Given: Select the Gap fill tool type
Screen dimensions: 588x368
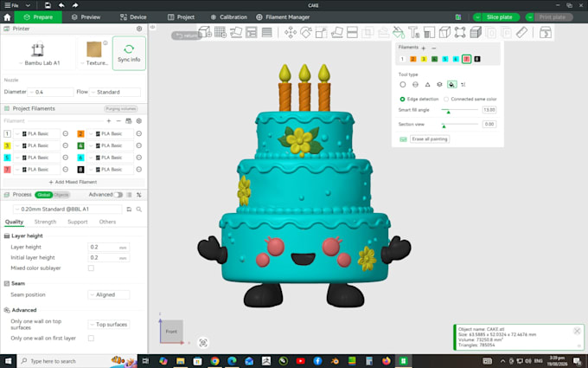Looking at the screenshot, I should 463,85.
